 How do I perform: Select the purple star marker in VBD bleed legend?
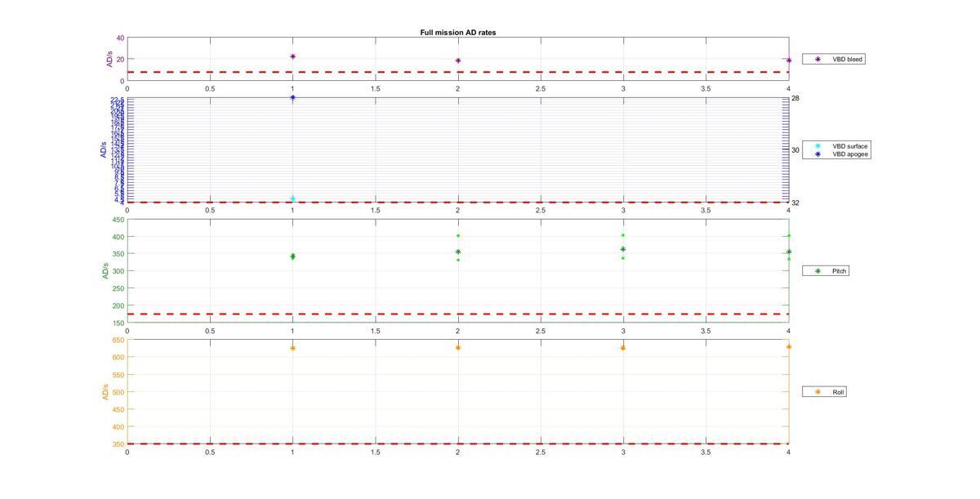pyautogui.click(x=817, y=59)
